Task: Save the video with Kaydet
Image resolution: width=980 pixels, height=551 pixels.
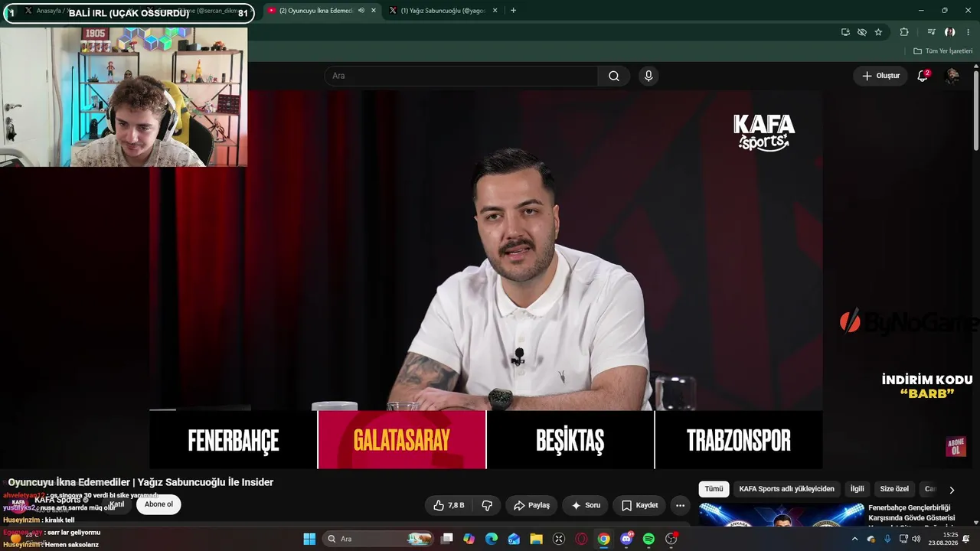Action: pos(639,505)
